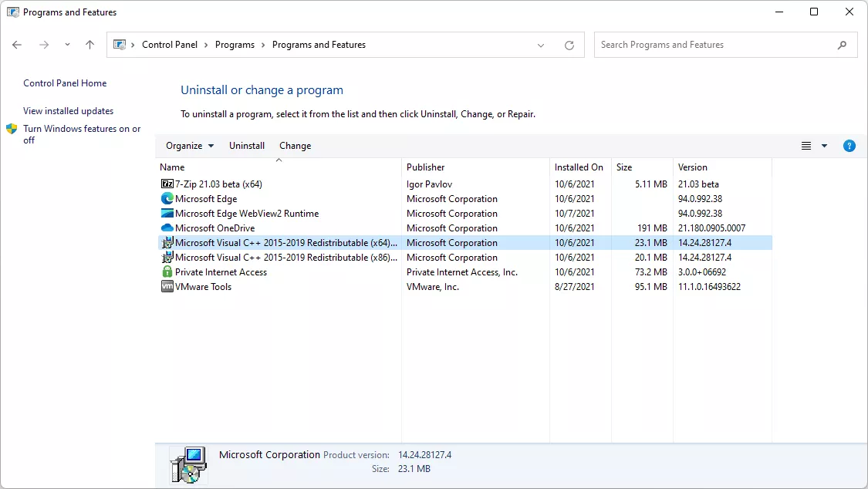Screen dimensions: 868x489
Task: Expand the address bar history dropdown
Action: pyautogui.click(x=541, y=46)
